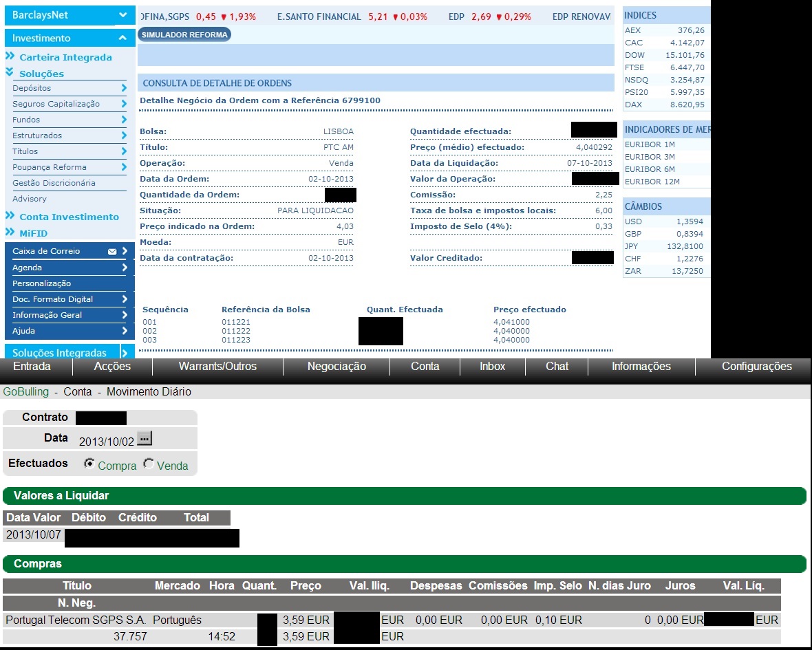The image size is (812, 650).
Task: Click the Caixa de Correio envelope icon
Action: coord(112,252)
